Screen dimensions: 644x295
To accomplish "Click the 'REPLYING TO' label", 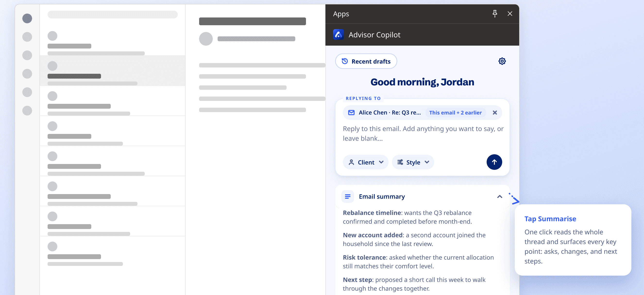I will [363, 98].
